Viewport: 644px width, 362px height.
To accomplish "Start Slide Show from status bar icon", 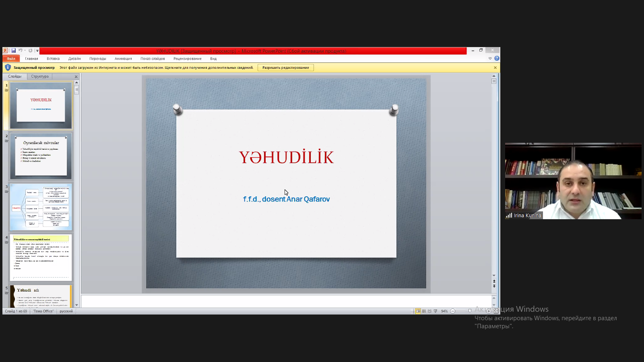I will coord(435,311).
